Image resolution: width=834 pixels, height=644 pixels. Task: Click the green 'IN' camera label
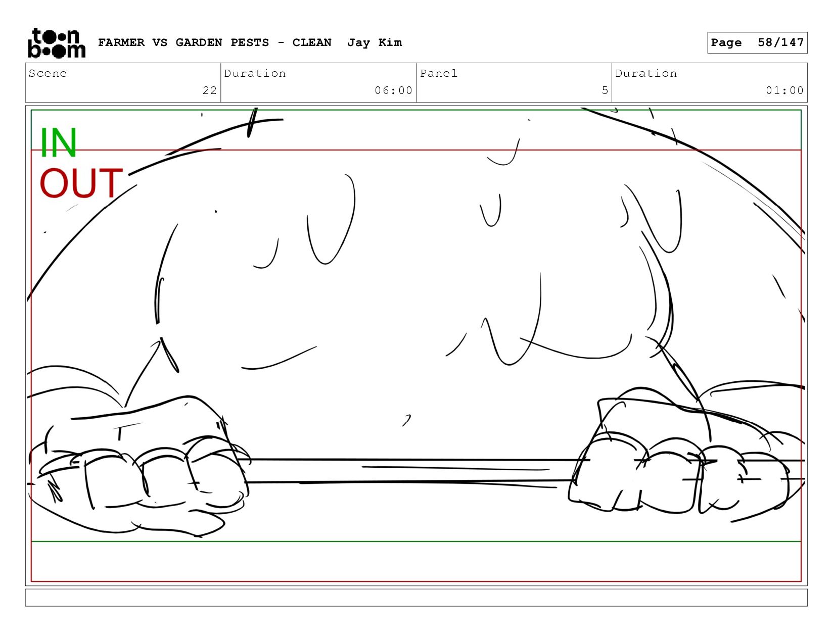click(x=58, y=143)
